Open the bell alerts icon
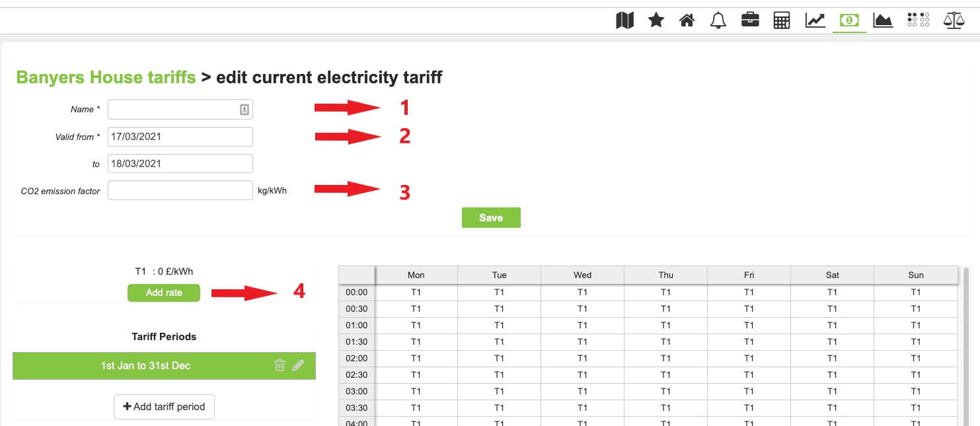Screen dimensions: 980x426 coord(718,20)
